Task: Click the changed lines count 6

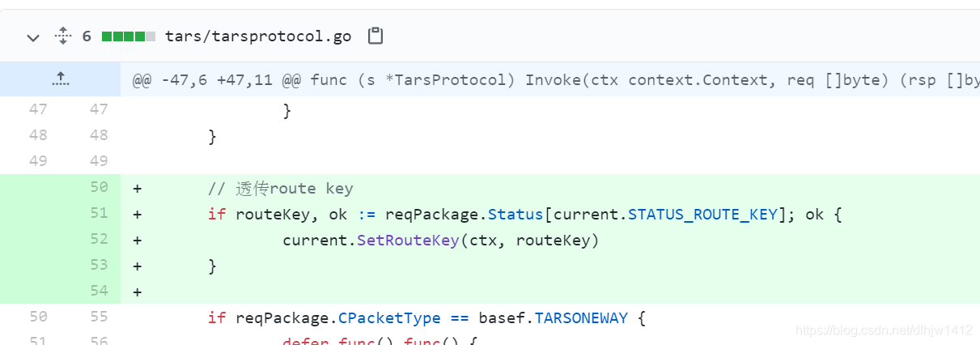Action: tap(87, 36)
